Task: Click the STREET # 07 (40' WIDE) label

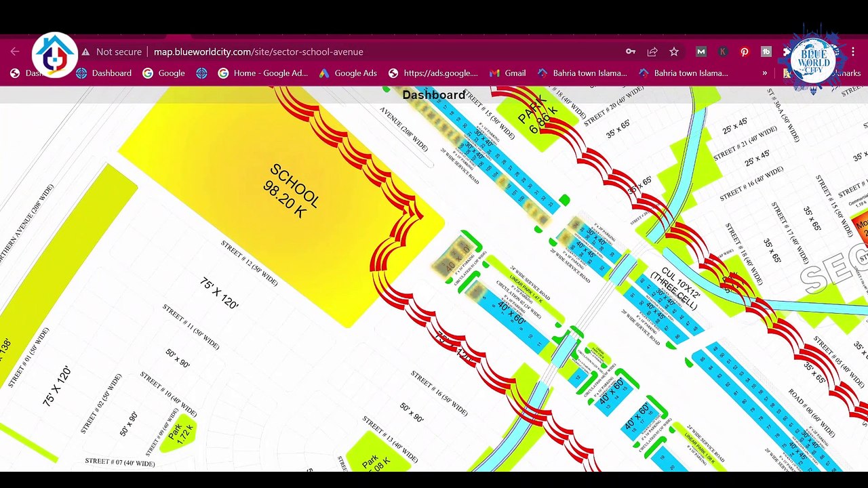Action: point(120,462)
